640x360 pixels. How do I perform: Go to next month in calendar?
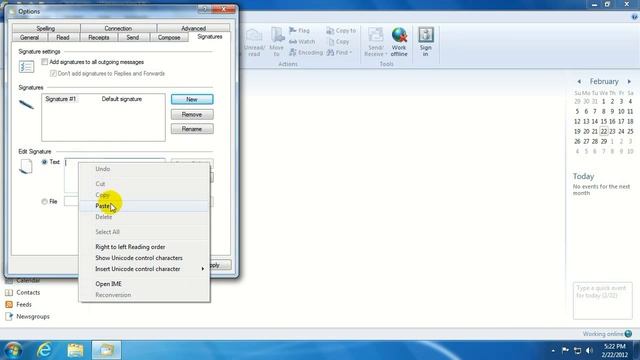(629, 82)
